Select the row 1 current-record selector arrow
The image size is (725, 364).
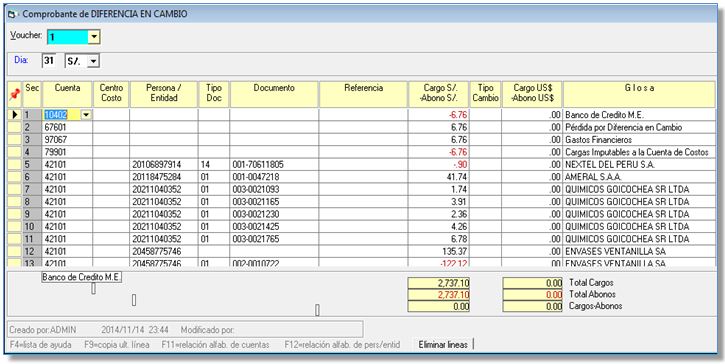[x=15, y=115]
